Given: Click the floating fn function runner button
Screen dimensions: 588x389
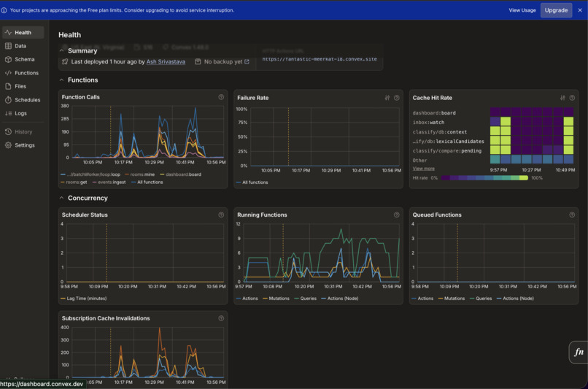Looking at the screenshot, I should click(579, 353).
